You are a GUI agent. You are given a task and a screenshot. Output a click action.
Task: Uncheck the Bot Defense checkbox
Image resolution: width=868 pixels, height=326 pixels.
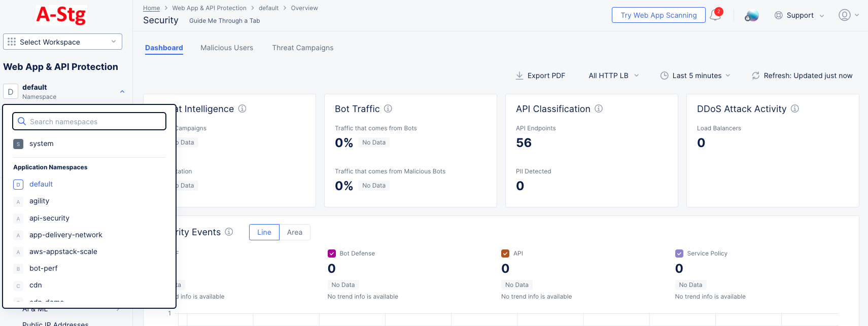[332, 253]
